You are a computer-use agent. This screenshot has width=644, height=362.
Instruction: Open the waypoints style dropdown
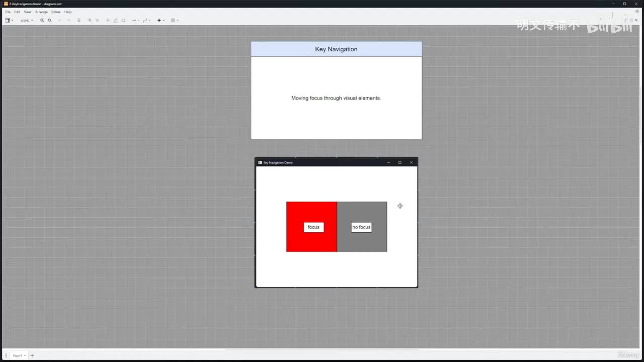[146, 21]
